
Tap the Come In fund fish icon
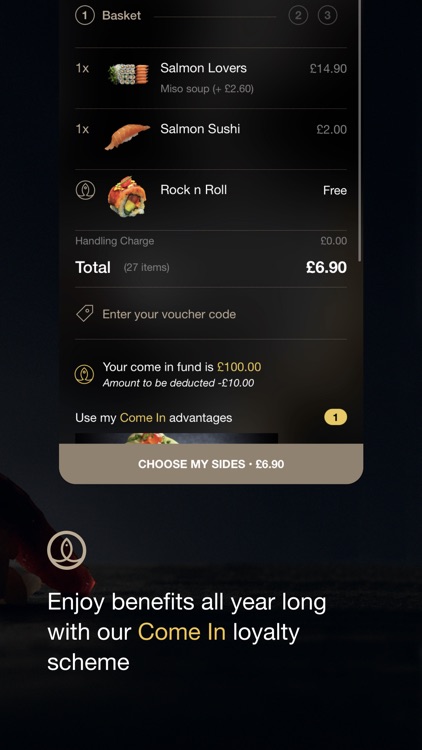[x=84, y=374]
